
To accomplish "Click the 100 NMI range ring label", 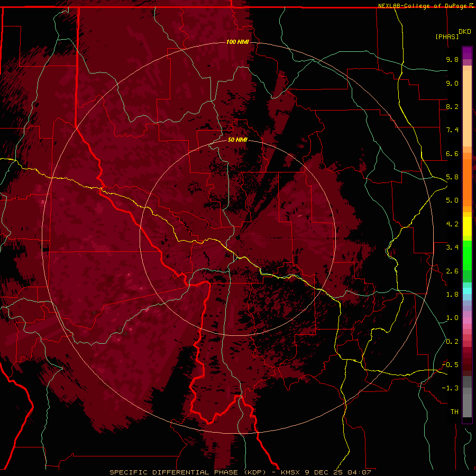I will 237,42.
